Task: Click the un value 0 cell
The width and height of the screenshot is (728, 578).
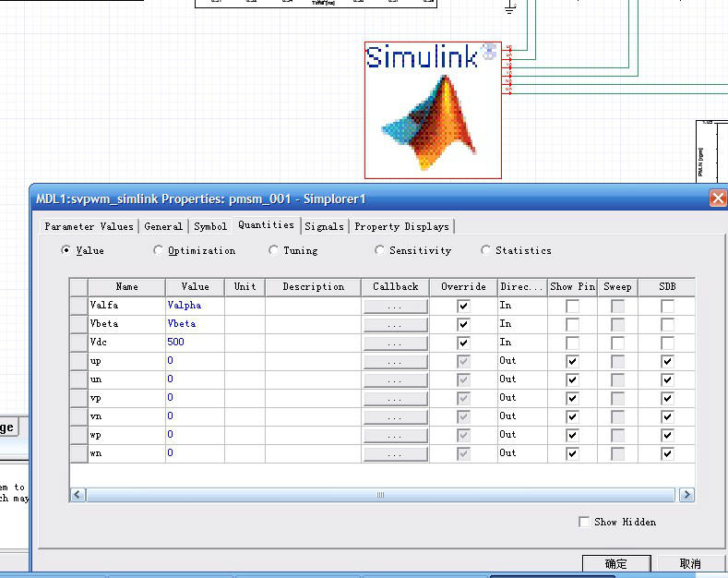Action: click(x=195, y=380)
